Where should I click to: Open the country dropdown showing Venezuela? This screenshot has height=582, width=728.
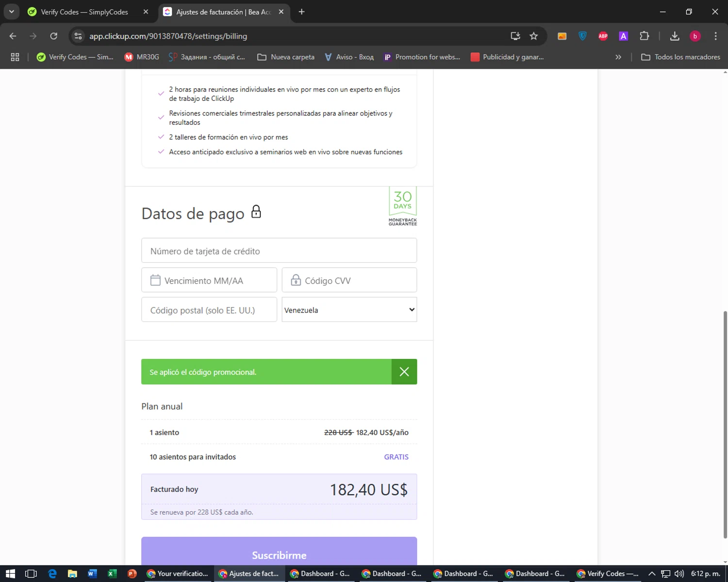click(349, 310)
